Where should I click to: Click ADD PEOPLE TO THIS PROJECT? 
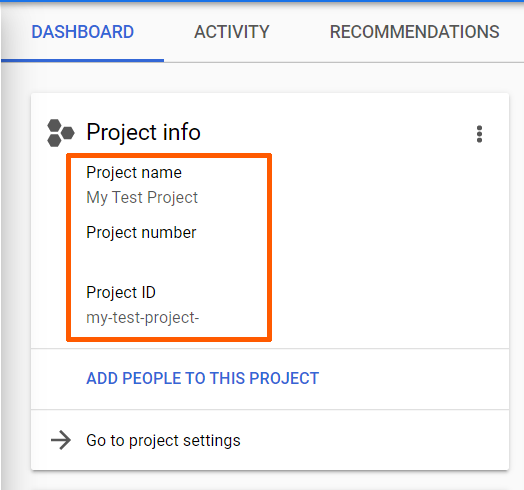203,378
